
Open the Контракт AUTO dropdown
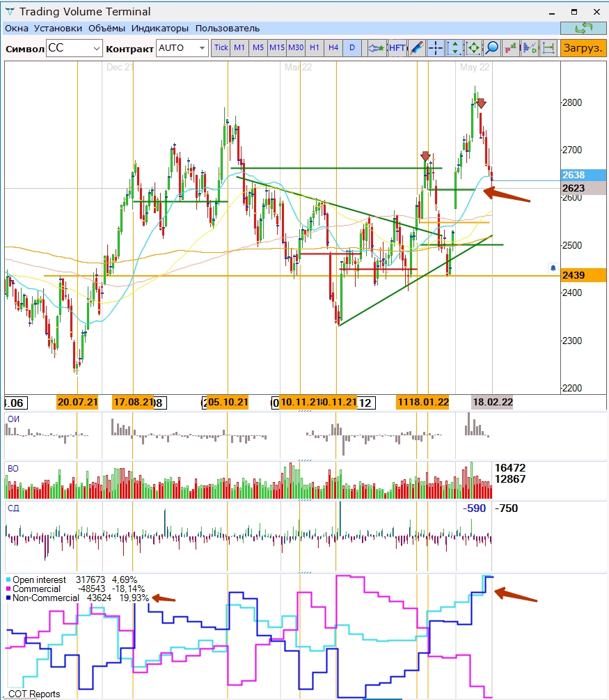click(202, 48)
